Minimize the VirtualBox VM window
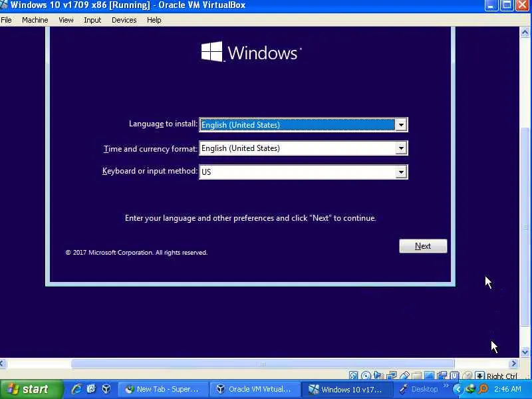 pyautogui.click(x=491, y=5)
